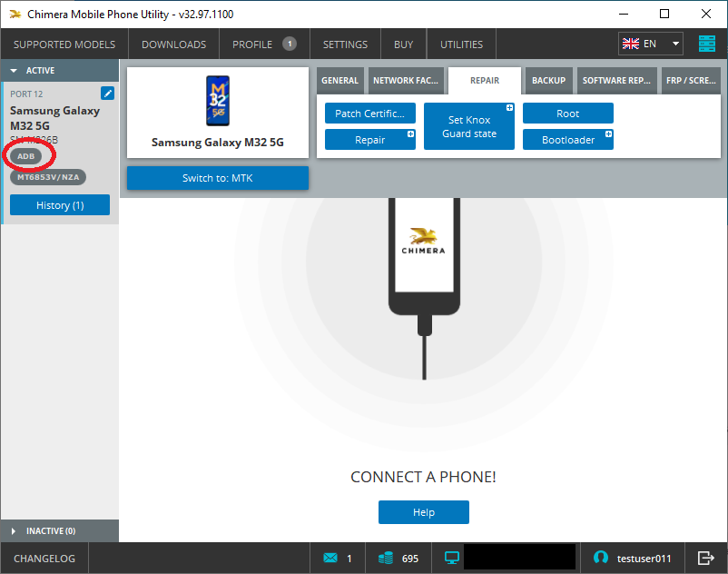Open the server status icon at top right
This screenshot has width=728, height=574.
(x=707, y=44)
